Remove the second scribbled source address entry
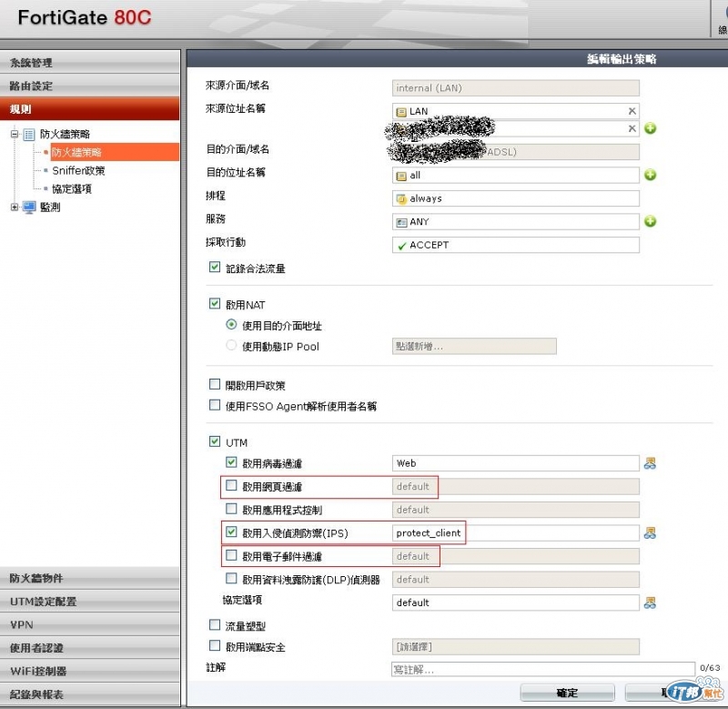The image size is (728, 709). point(632,128)
